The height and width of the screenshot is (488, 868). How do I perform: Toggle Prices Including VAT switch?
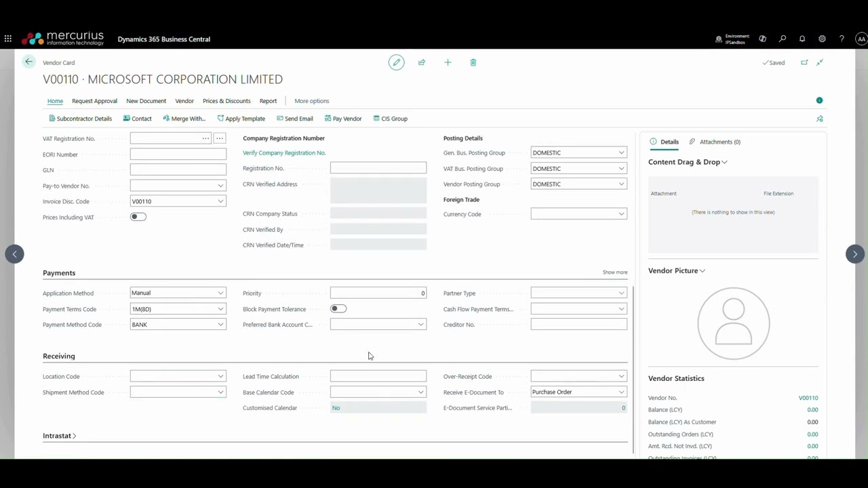[138, 217]
